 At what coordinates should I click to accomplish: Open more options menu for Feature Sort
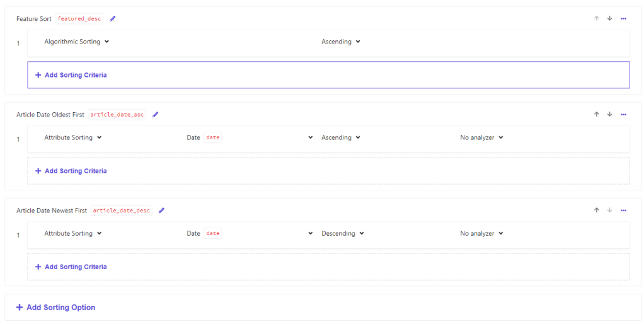[623, 18]
